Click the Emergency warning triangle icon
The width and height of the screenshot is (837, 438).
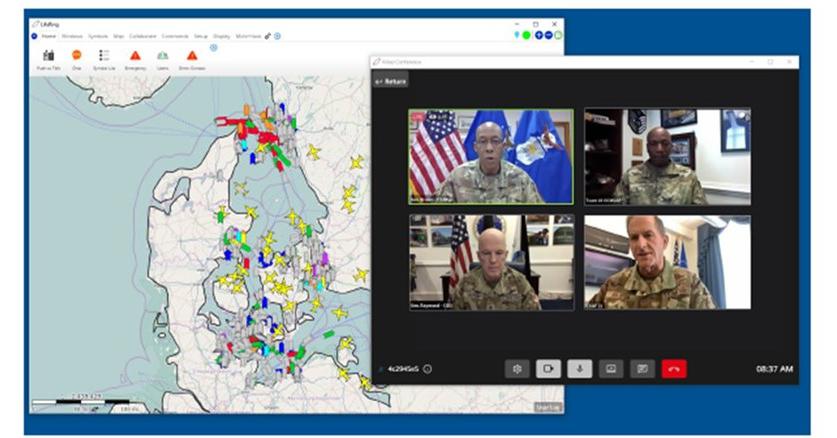[x=134, y=56]
